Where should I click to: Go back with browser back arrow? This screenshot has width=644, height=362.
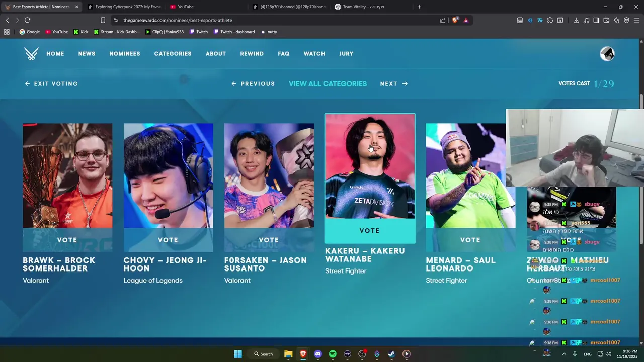[x=7, y=20]
